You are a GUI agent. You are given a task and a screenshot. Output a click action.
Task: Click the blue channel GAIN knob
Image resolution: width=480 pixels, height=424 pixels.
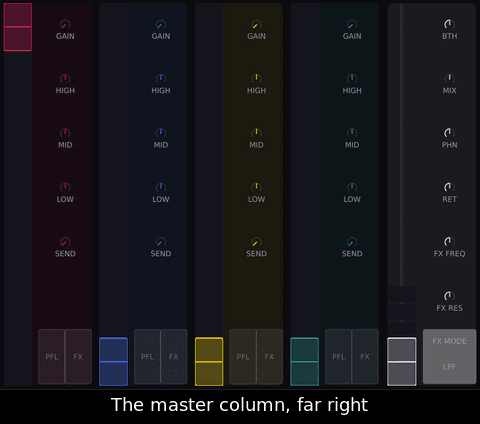161,25
